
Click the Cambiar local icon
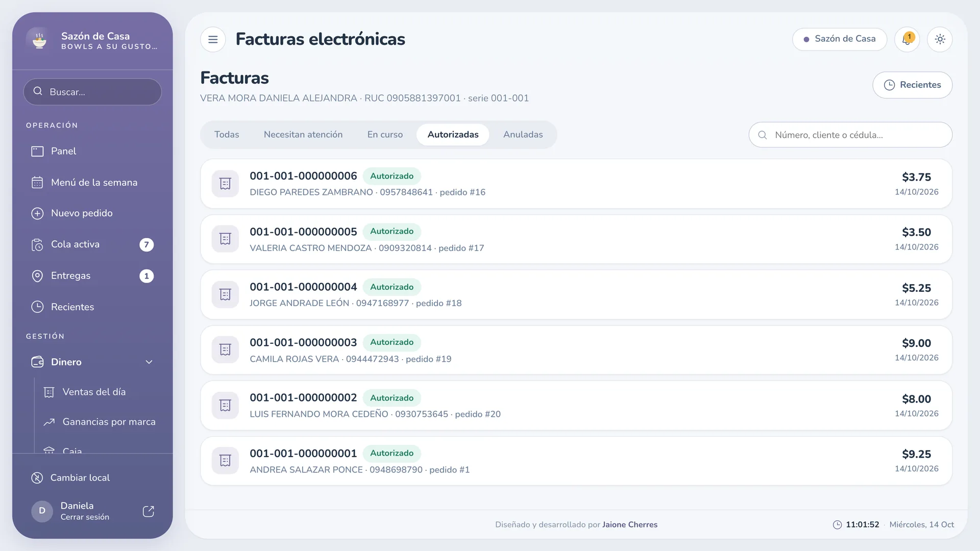(37, 478)
